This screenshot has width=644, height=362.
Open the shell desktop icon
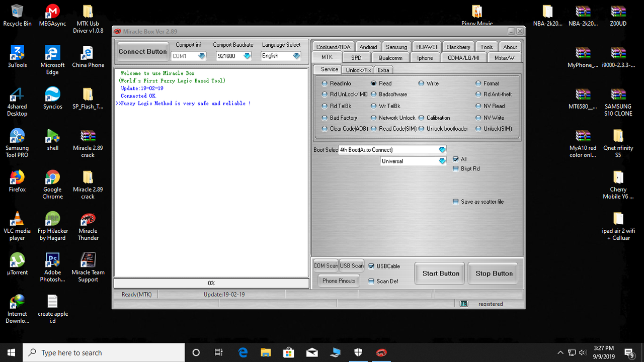pos(52,140)
